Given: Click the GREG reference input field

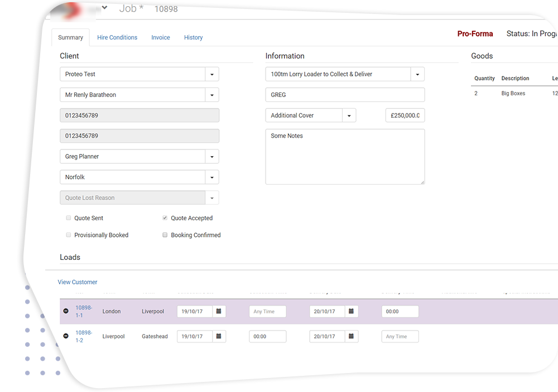Looking at the screenshot, I should click(x=344, y=94).
